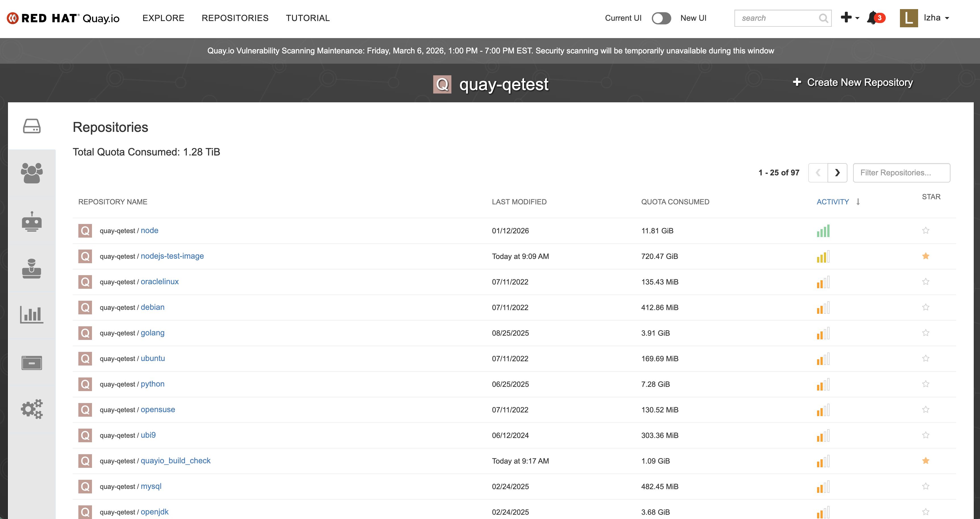Viewport: 980px width, 519px height.
Task: Focus the Filter Repositories input field
Action: point(901,173)
